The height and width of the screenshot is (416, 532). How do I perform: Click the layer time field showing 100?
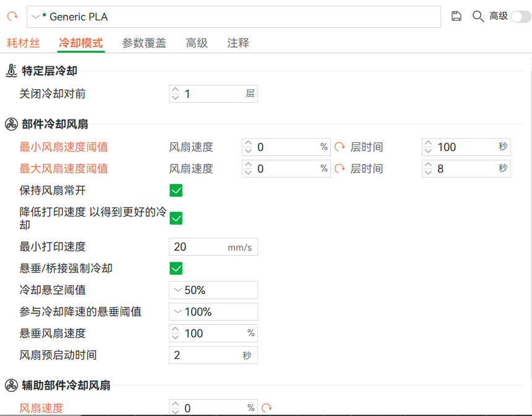[x=466, y=147]
